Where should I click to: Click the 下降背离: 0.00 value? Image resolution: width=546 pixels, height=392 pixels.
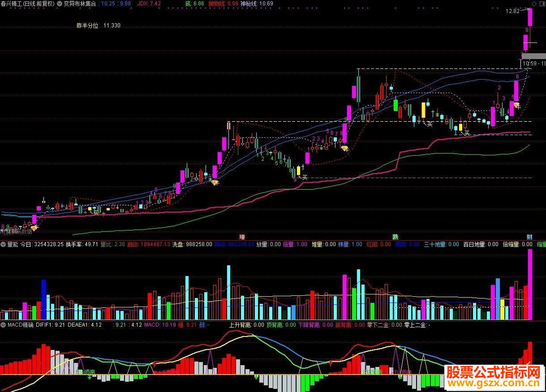(315, 325)
